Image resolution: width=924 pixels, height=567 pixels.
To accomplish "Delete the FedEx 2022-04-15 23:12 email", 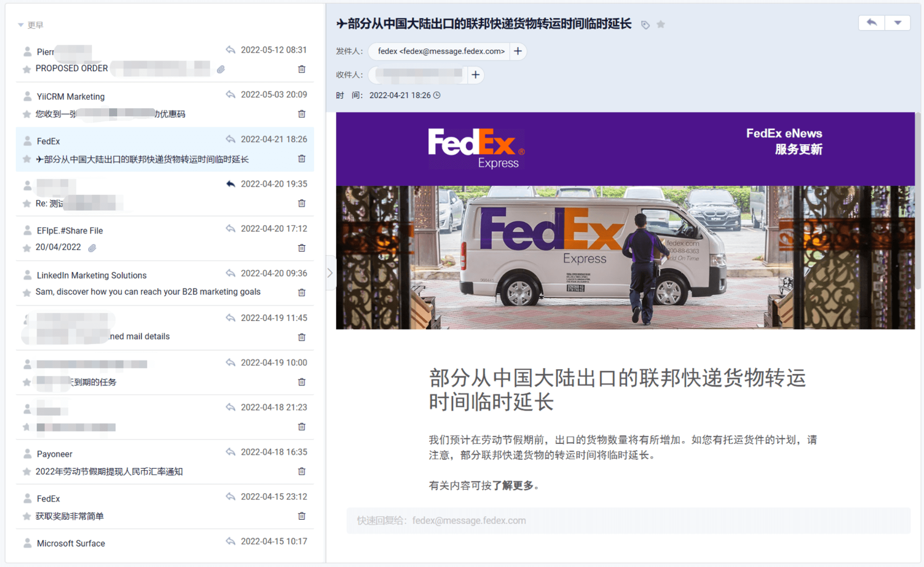I will pyautogui.click(x=302, y=516).
